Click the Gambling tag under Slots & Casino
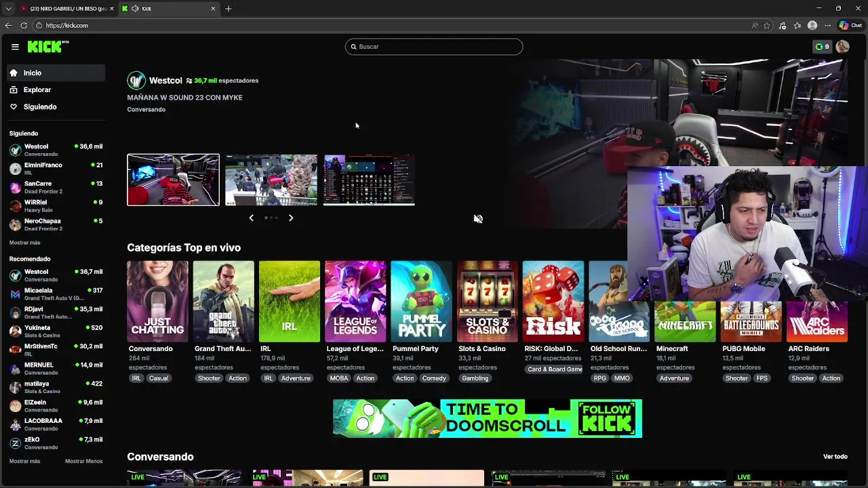The image size is (868, 488). (x=475, y=378)
